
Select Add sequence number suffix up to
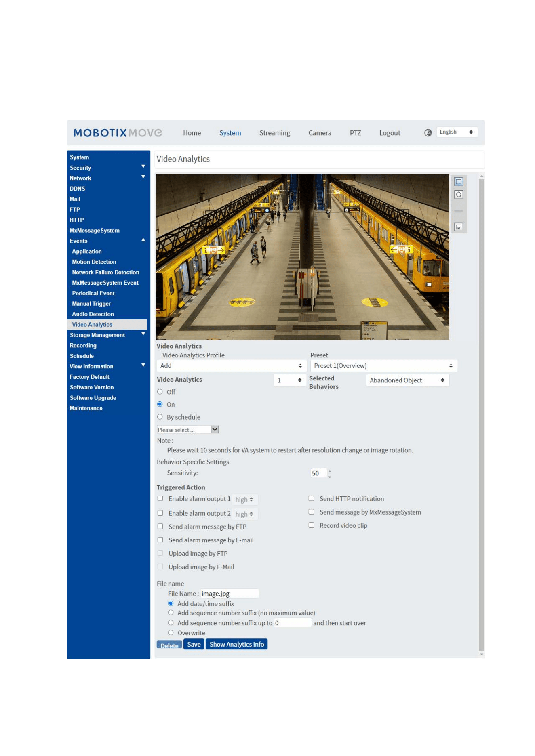pyautogui.click(x=171, y=622)
